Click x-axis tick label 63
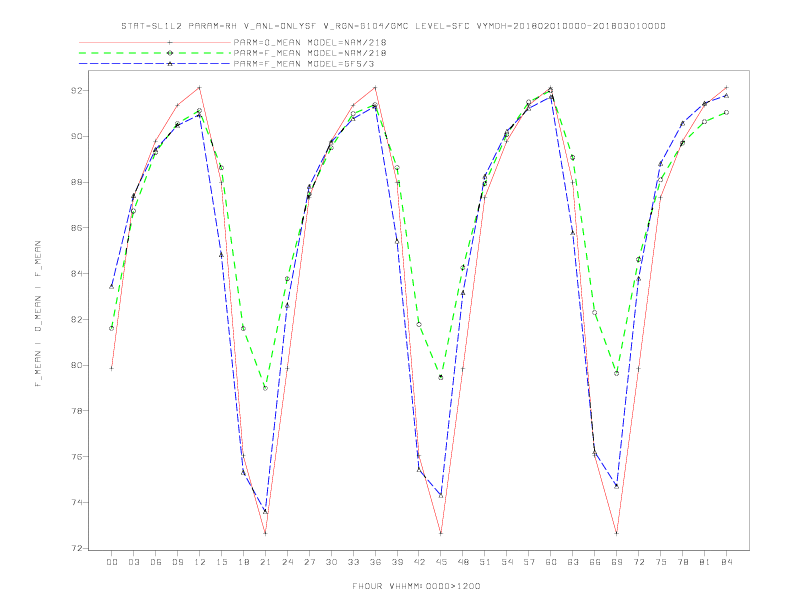 pyautogui.click(x=573, y=562)
